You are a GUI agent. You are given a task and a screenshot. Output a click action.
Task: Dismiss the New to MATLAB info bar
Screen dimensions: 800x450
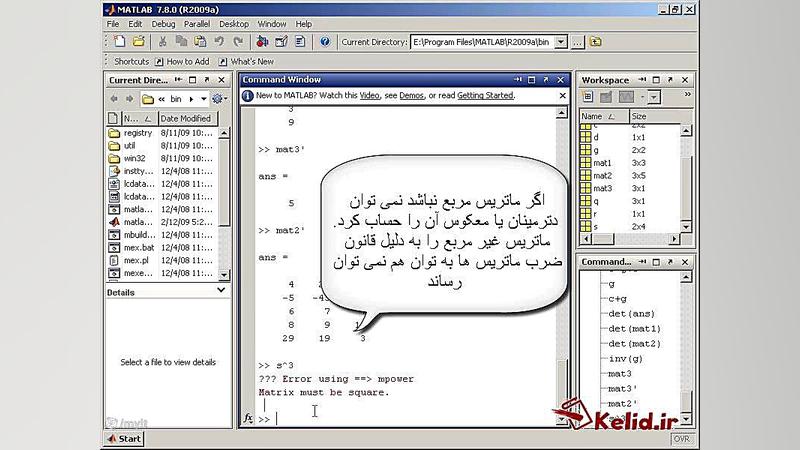[562, 95]
